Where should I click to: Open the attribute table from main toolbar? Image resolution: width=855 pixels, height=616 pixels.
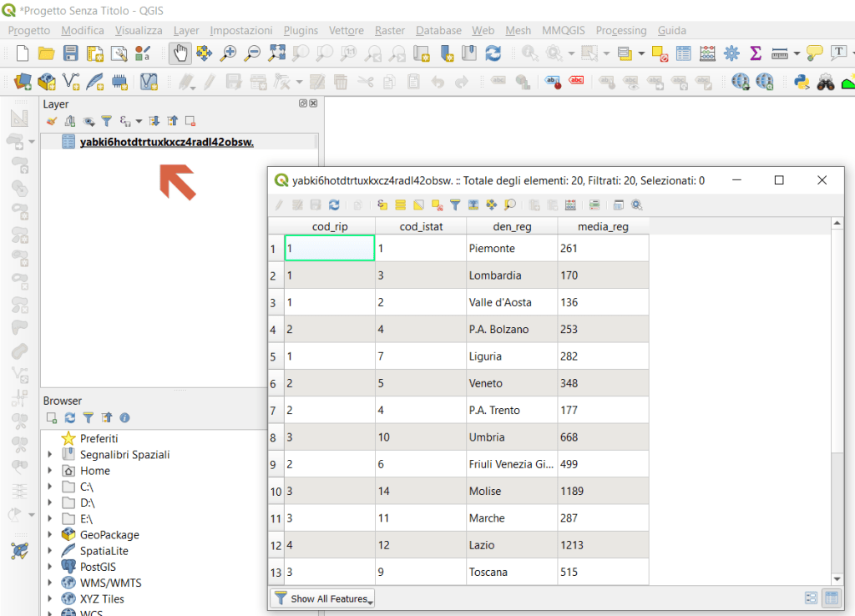pyautogui.click(x=683, y=53)
